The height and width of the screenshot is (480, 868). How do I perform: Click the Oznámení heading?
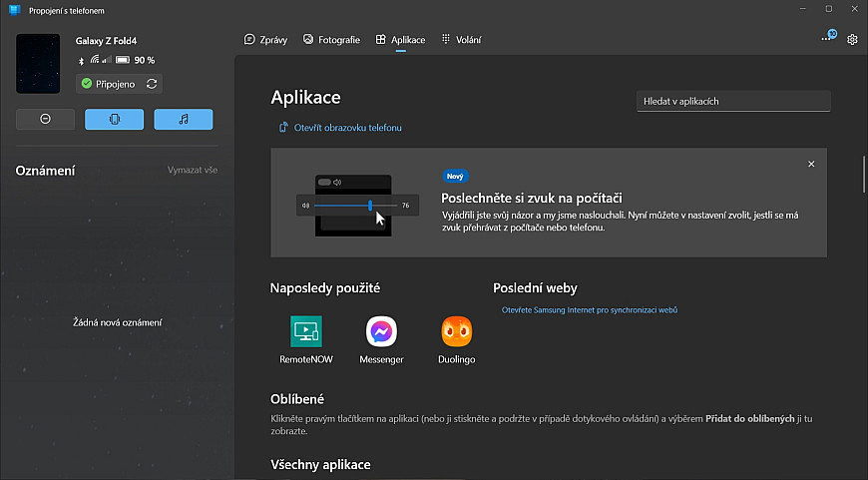[x=45, y=171]
